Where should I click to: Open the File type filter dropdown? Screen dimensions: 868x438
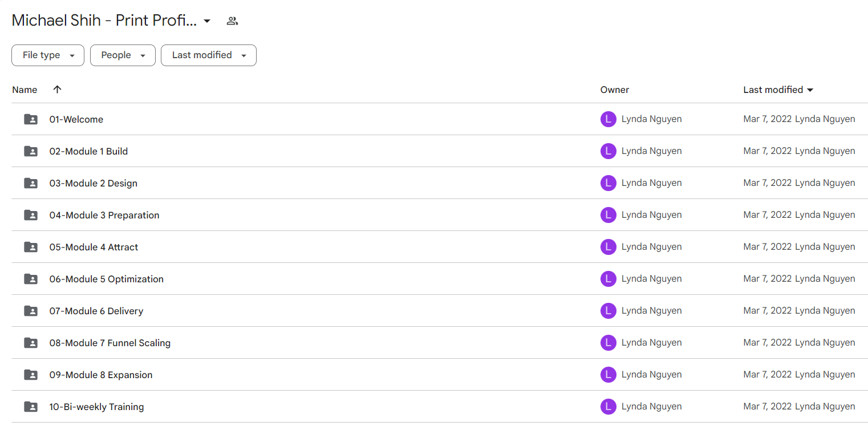[48, 55]
